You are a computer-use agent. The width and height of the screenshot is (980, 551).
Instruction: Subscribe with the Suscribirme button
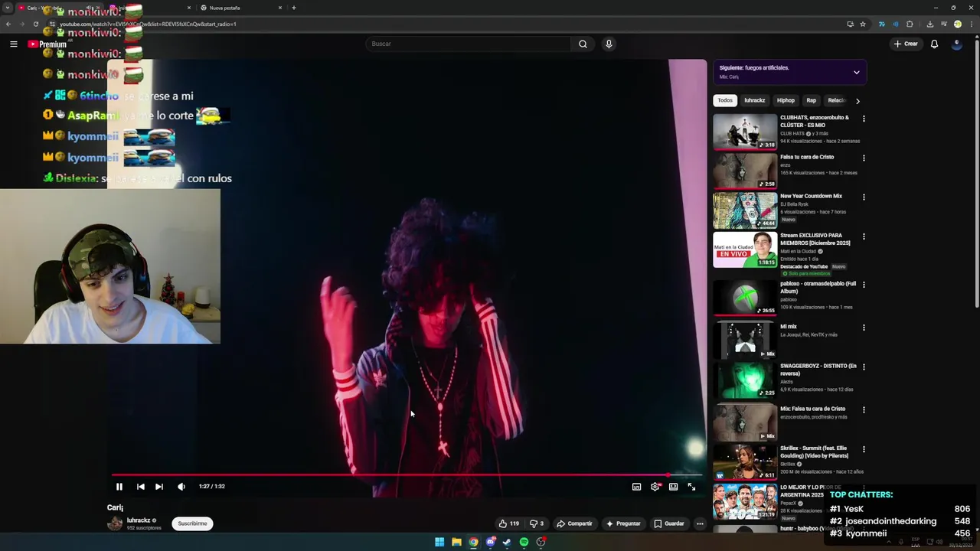[192, 523]
